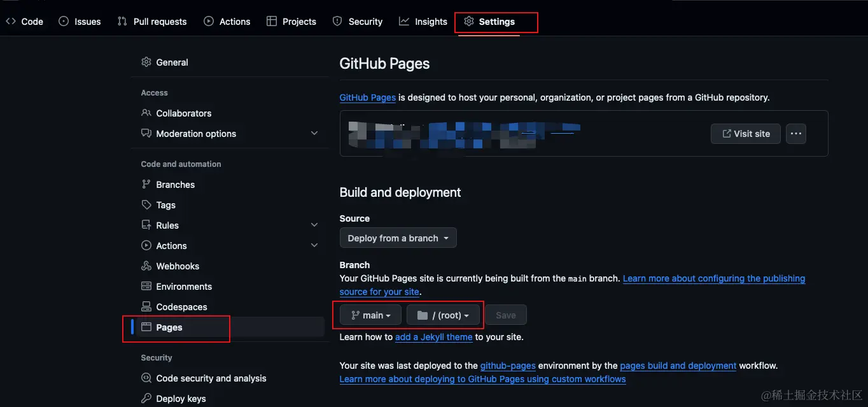Open the / (root) folder dropdown
This screenshot has height=407, width=868.
coord(443,315)
